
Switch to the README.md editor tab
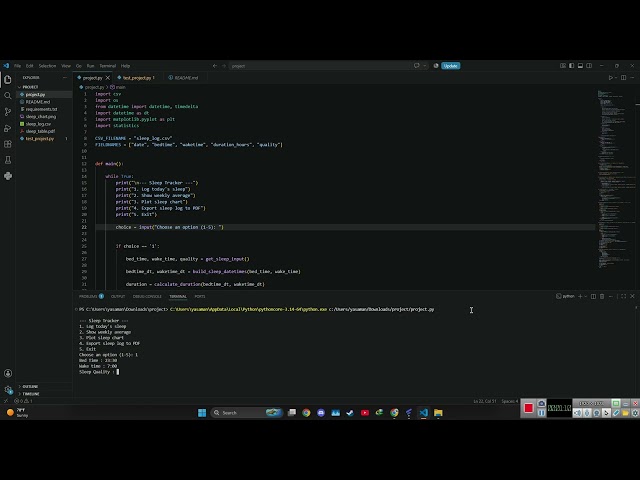(186, 78)
